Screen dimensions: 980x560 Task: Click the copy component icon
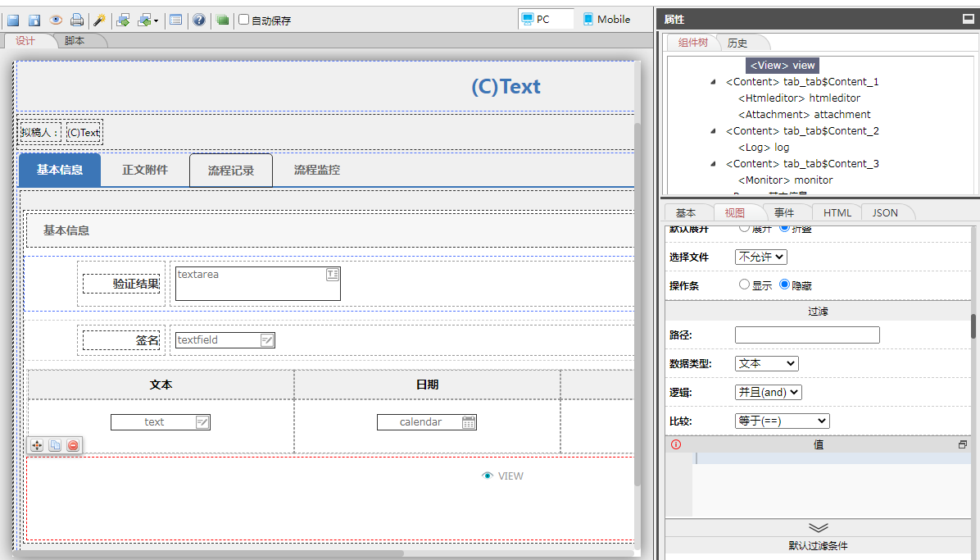pyautogui.click(x=55, y=445)
